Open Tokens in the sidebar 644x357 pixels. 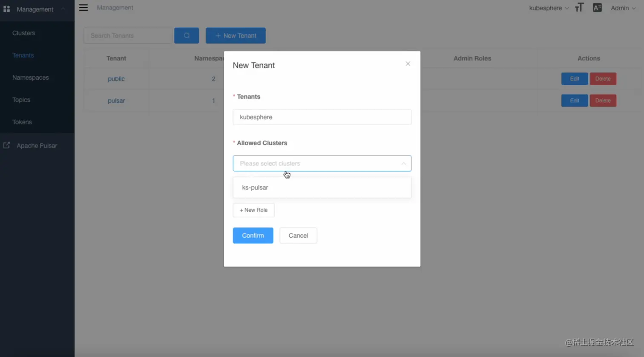click(22, 122)
